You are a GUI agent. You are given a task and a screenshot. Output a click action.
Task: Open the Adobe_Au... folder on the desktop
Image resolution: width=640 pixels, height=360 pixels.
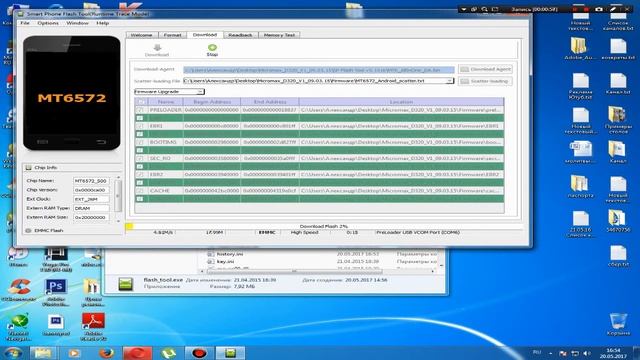pos(580,49)
